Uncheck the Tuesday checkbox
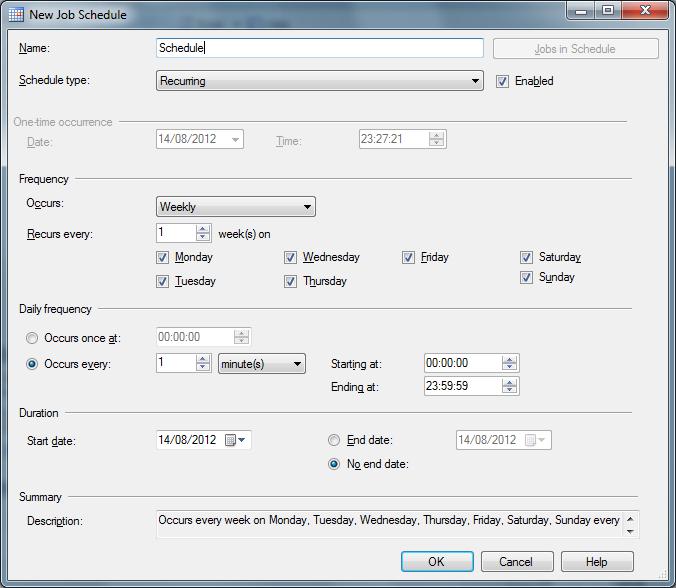 point(162,281)
